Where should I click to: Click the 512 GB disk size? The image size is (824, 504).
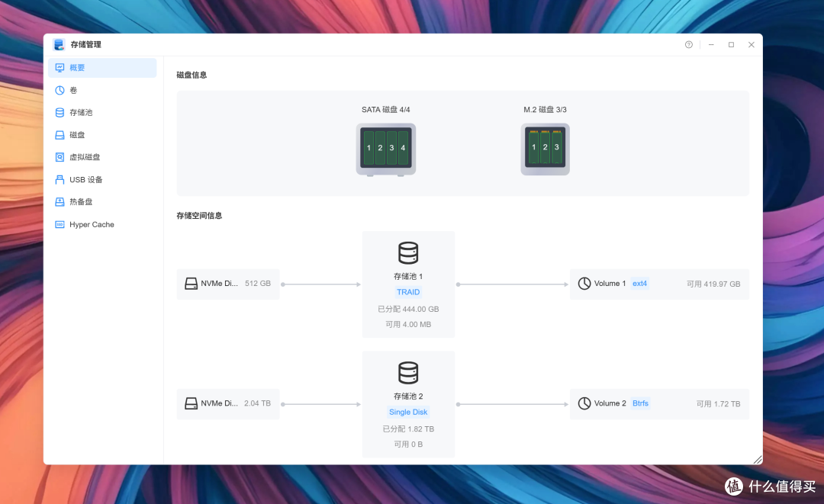click(258, 284)
